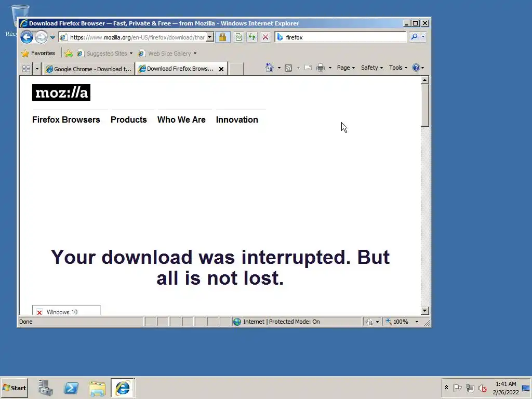
Task: Click the network tray icon
Action: 470,388
